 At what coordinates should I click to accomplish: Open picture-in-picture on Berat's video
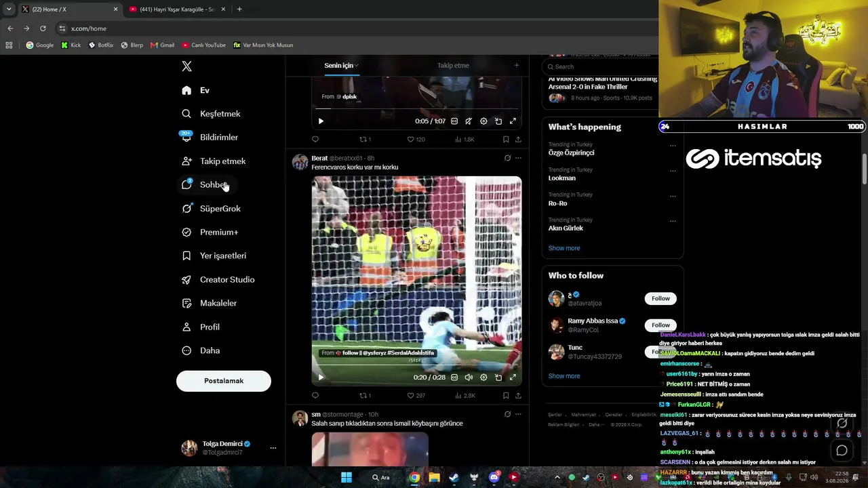click(x=498, y=377)
